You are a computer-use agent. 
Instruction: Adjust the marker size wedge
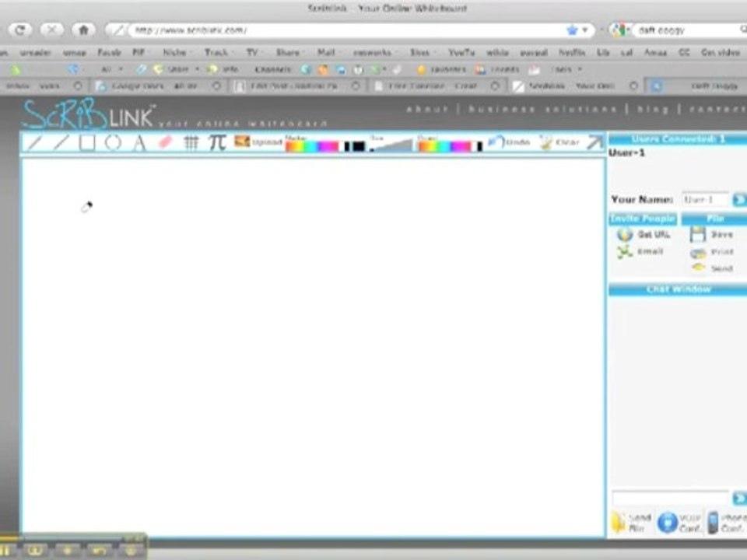(x=391, y=145)
